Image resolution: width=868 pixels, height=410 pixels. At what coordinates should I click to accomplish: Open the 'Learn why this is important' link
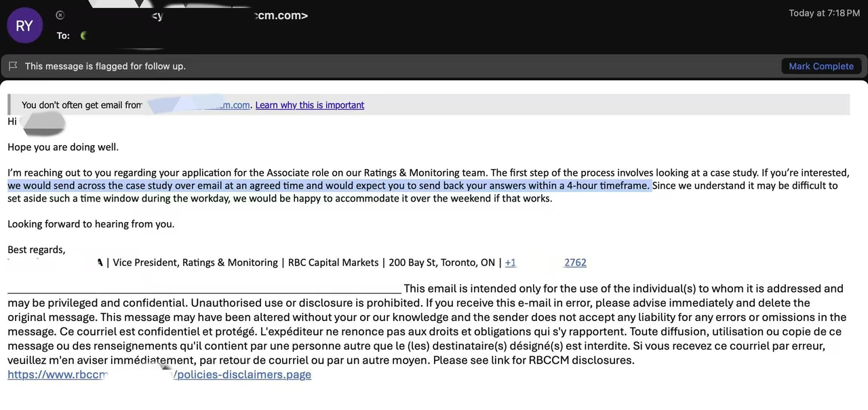(x=309, y=105)
